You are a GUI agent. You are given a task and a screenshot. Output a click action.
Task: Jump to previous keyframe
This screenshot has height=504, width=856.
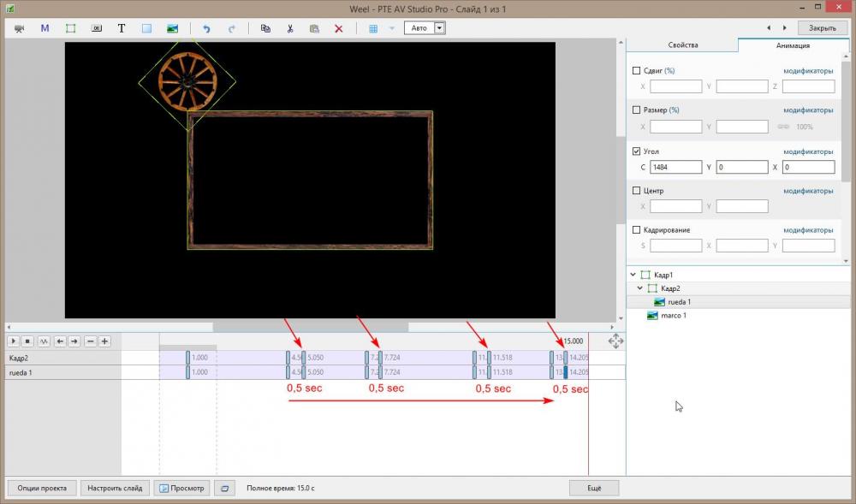(x=60, y=341)
